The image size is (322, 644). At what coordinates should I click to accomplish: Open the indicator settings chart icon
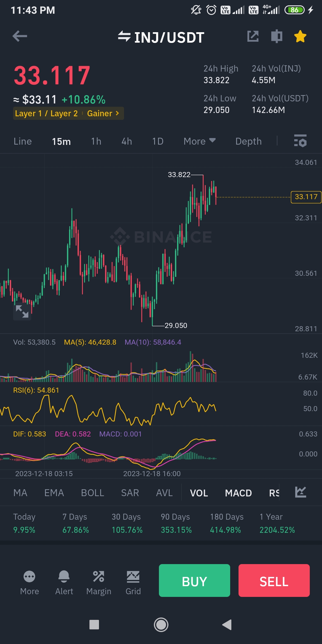(301, 492)
